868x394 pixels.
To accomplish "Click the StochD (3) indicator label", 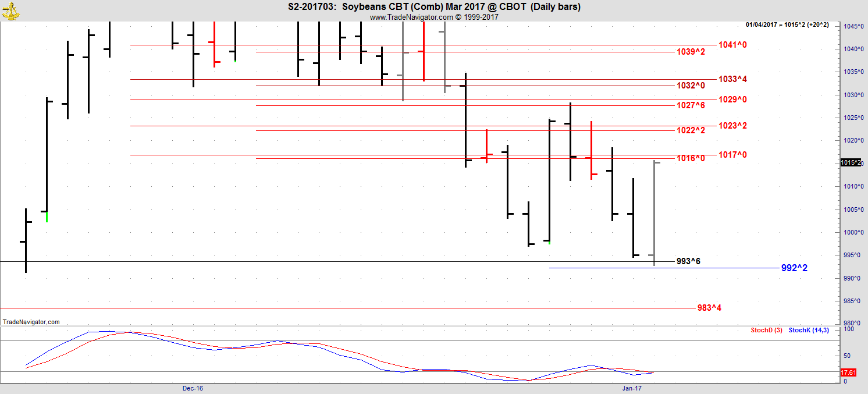I will (766, 331).
